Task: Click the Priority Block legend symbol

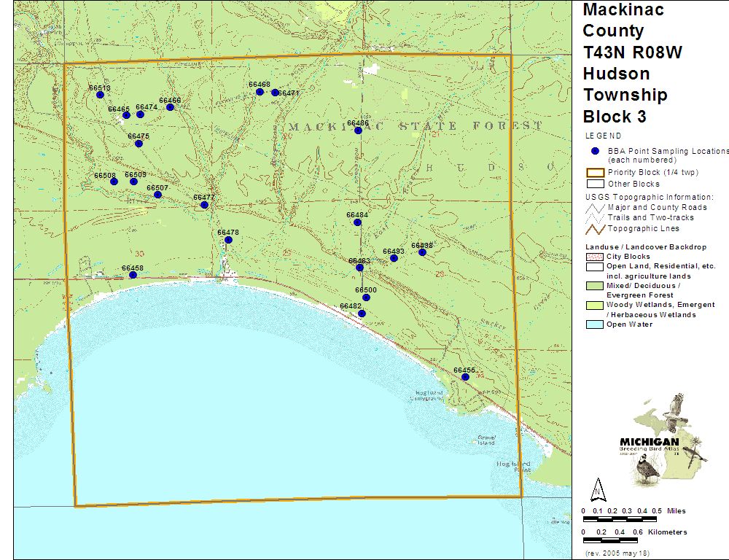Action: pos(595,173)
